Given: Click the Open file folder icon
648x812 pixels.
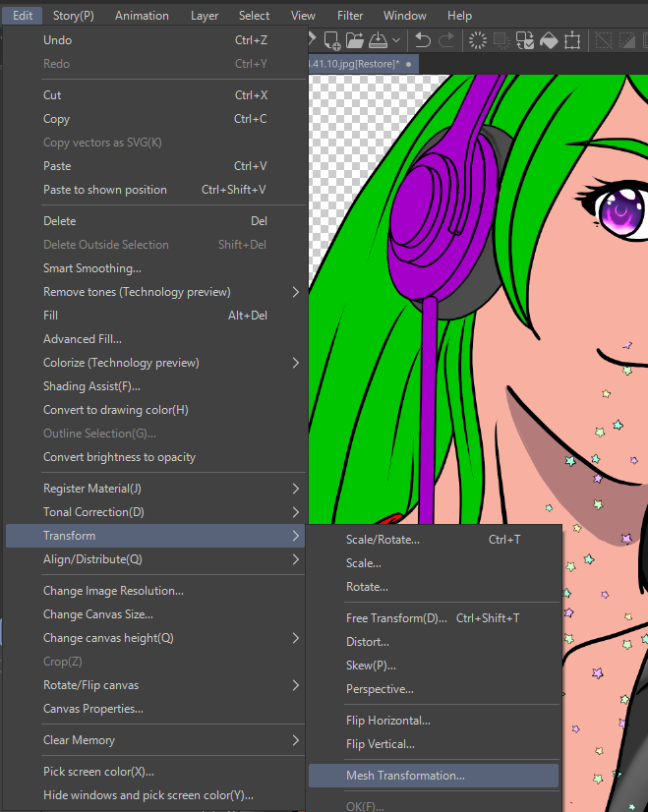Looking at the screenshot, I should tap(354, 40).
